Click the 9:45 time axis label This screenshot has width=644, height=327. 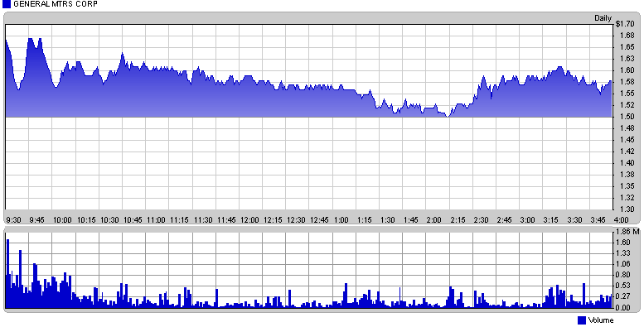click(37, 220)
